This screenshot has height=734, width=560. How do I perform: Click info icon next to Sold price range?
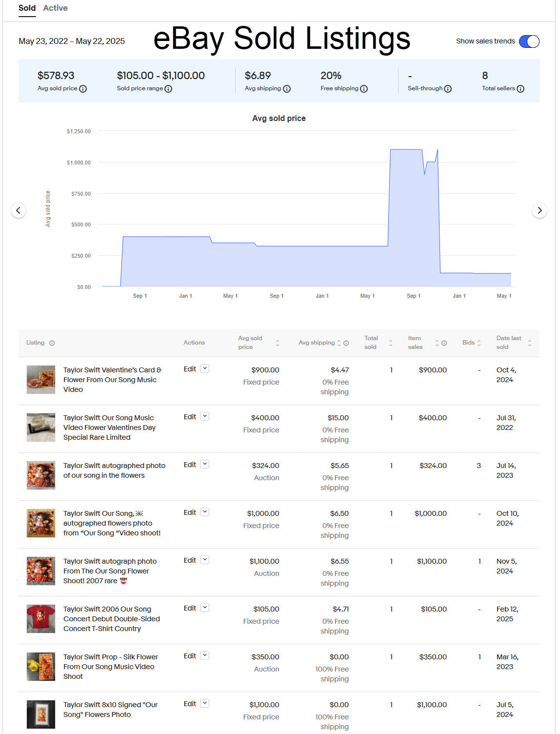(x=168, y=89)
